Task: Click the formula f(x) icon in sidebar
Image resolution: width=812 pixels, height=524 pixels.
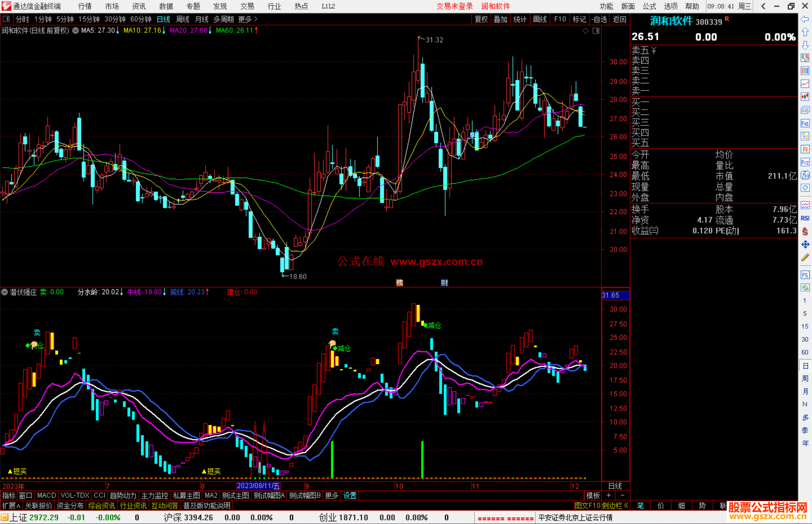Action: tap(805, 175)
